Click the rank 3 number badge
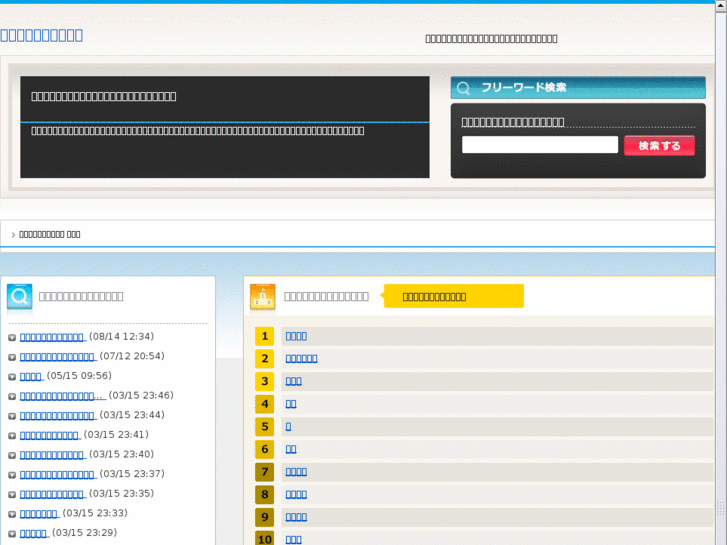 [264, 381]
